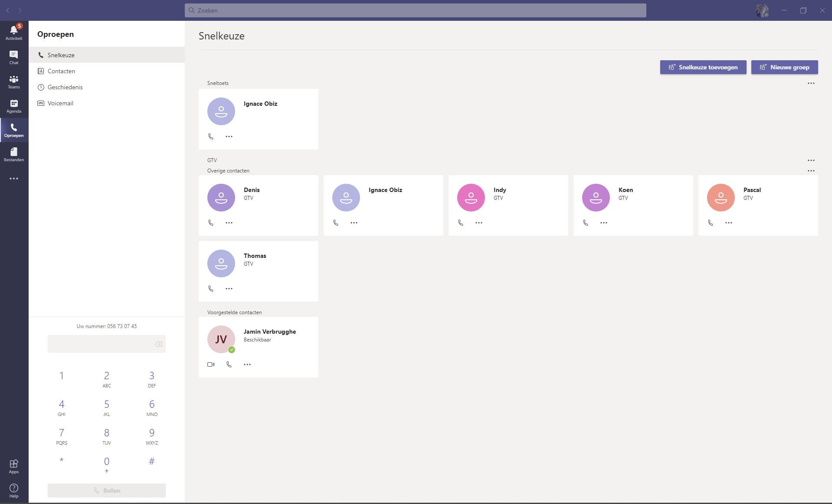
Task: Open more options on Jamin Verbrugghe card
Action: coord(247,364)
